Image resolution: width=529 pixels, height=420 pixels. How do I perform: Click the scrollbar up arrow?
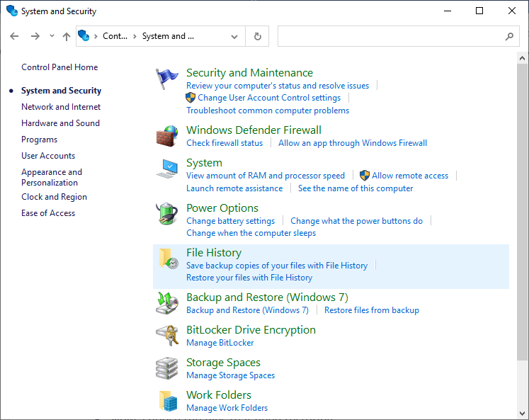[522, 58]
